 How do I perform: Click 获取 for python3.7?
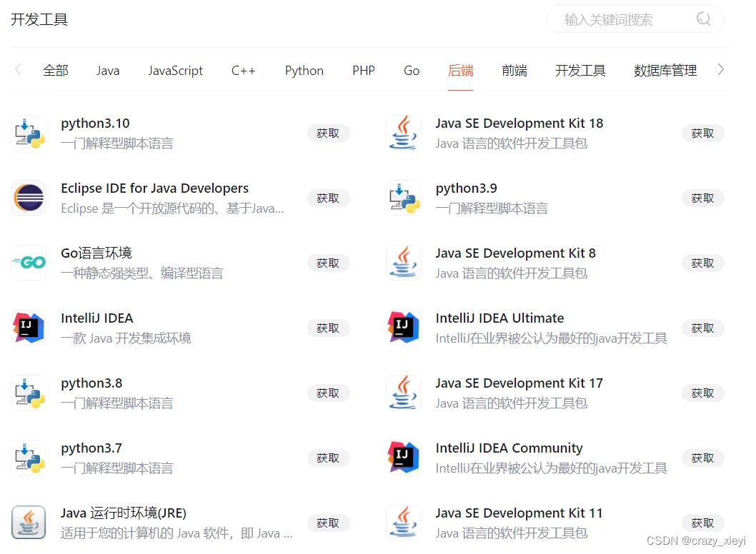tap(329, 458)
